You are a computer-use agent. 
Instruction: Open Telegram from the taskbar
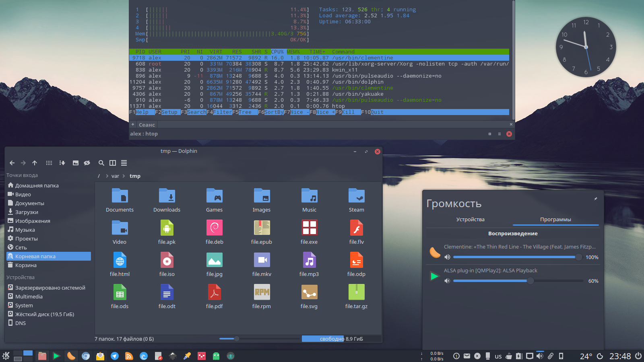[115, 356]
